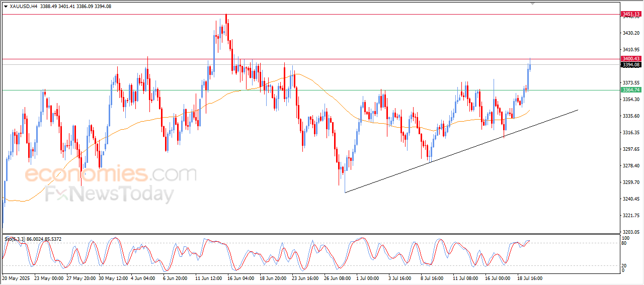Click the 8 Jul 16:00 time label
The height and width of the screenshot is (285, 644).
pyautogui.click(x=433, y=278)
